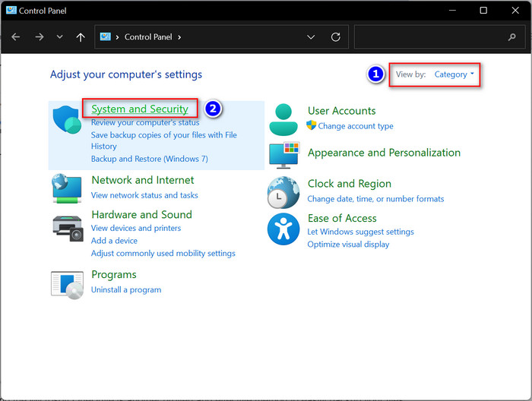Click the Programs disc icon
This screenshot has width=532, height=401.
[x=67, y=285]
